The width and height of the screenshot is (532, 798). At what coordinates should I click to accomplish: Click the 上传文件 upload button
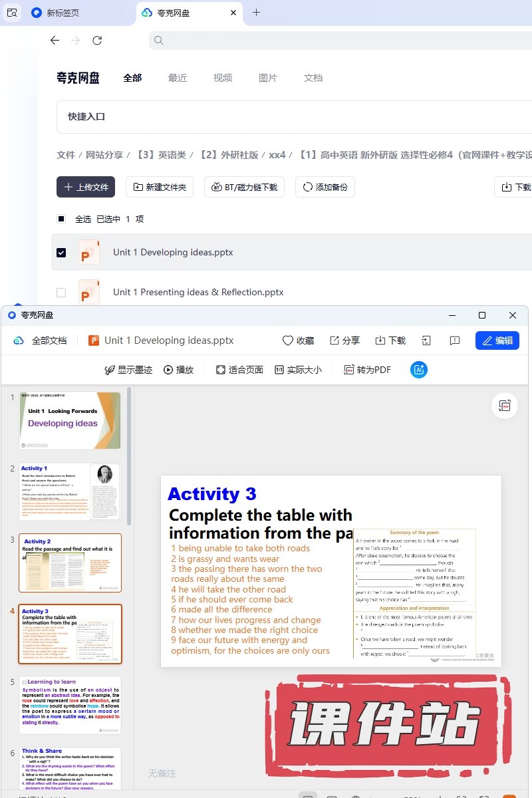pyautogui.click(x=86, y=187)
